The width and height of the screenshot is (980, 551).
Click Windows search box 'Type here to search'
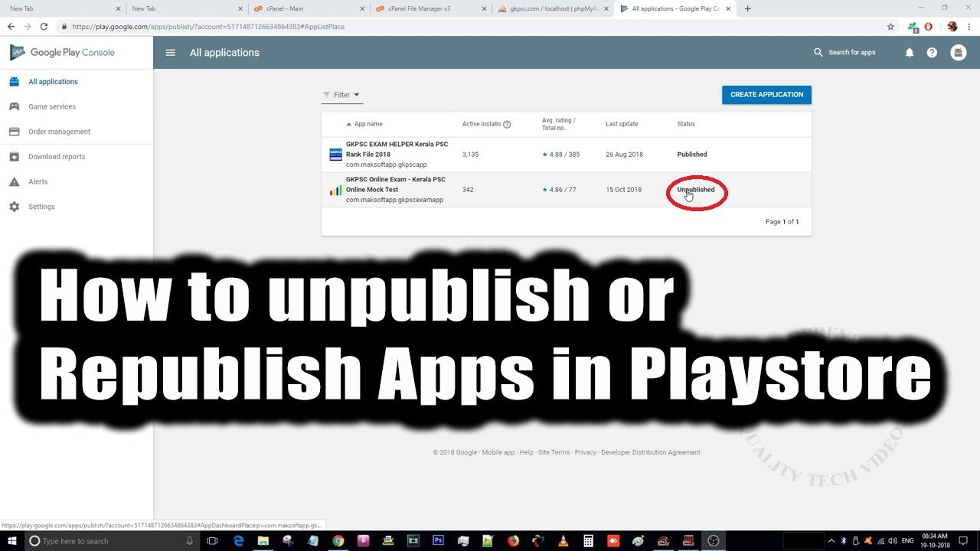(111, 541)
